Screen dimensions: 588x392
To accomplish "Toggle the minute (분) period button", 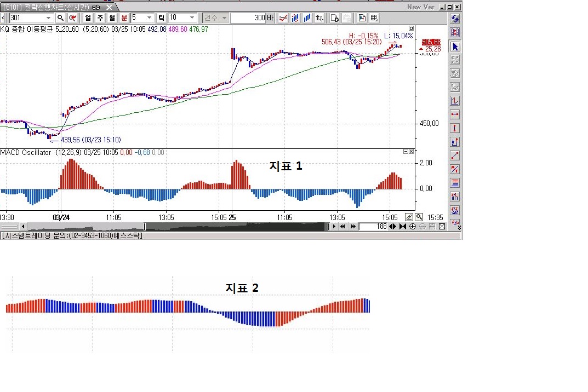I will point(124,18).
